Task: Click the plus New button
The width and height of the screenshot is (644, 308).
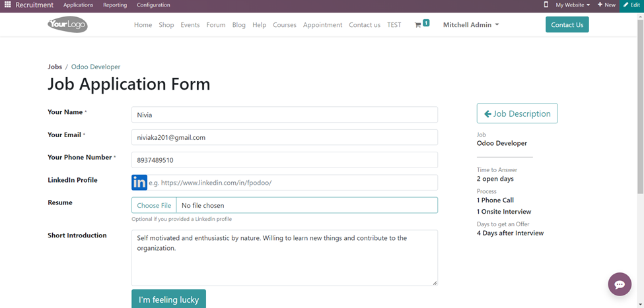Action: tap(606, 5)
